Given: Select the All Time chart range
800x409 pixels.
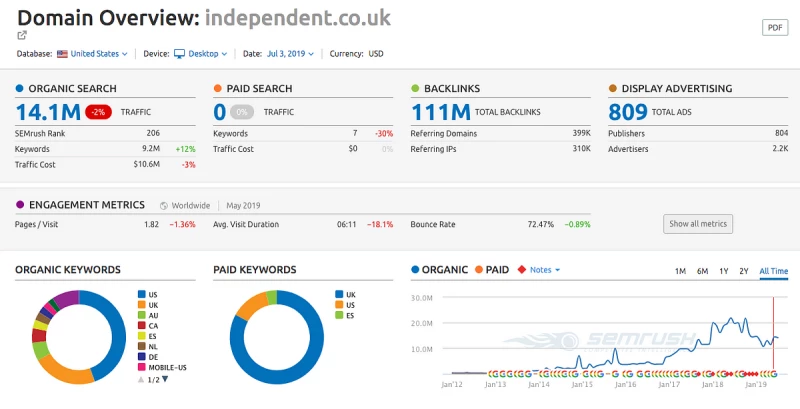Looking at the screenshot, I should coord(773,271).
